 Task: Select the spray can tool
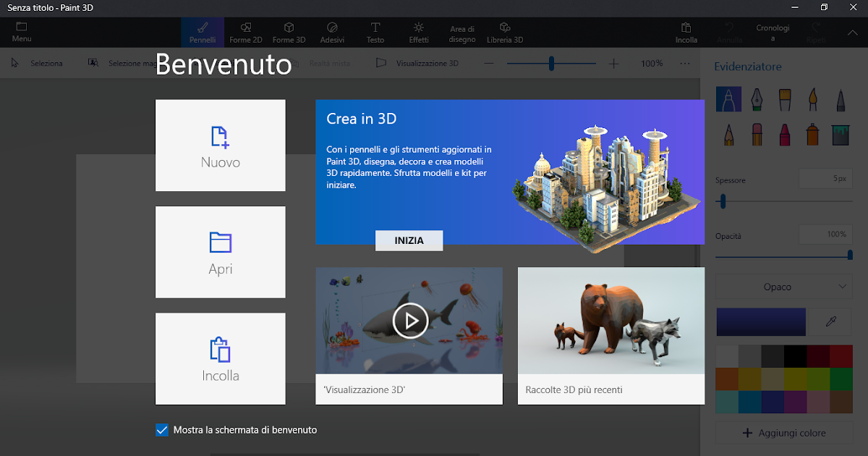(812, 134)
